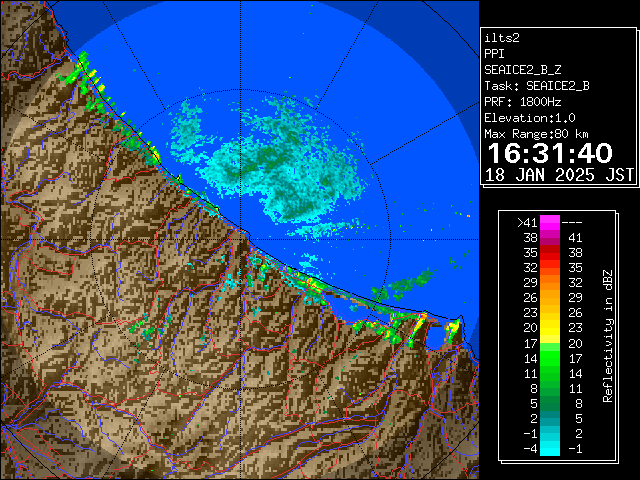Click the 'Elevation:1.0' text

530,118
